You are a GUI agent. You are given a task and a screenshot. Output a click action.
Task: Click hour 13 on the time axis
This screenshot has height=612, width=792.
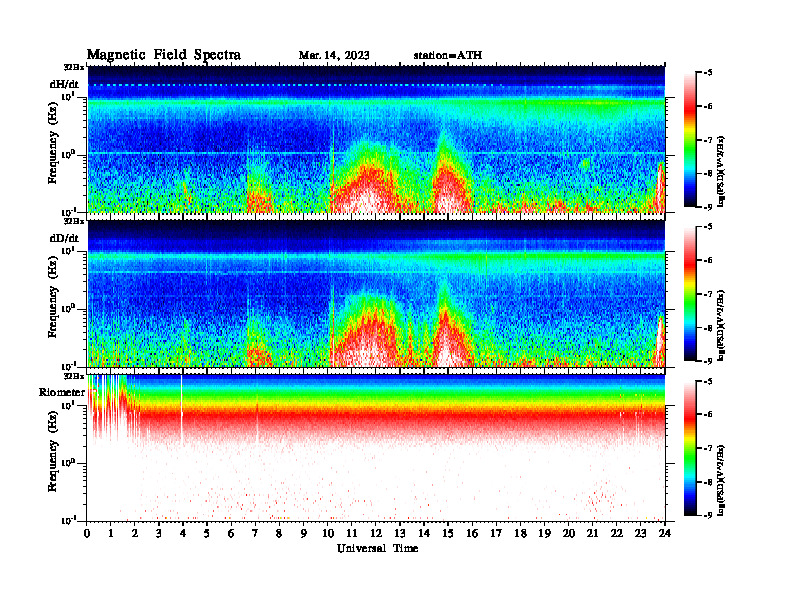pyautogui.click(x=400, y=534)
